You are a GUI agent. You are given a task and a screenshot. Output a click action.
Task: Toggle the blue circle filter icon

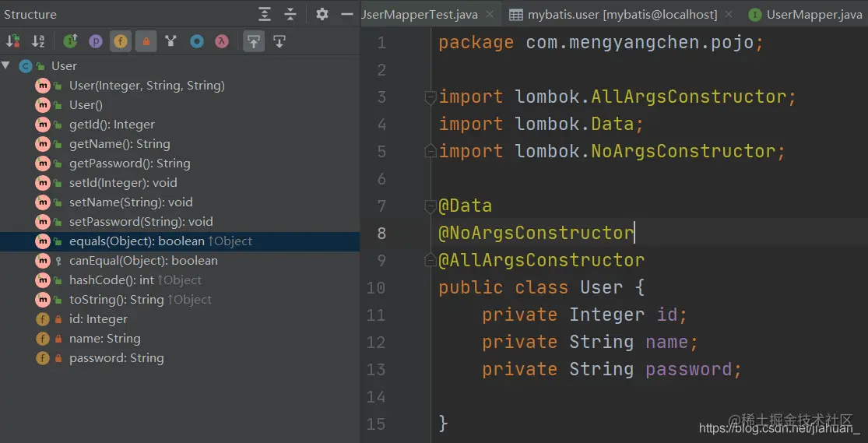[196, 41]
